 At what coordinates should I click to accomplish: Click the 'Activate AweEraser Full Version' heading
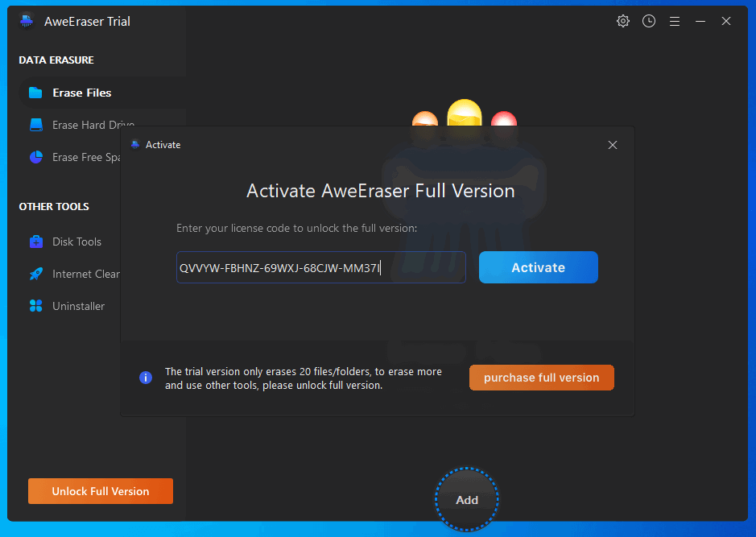pyautogui.click(x=380, y=191)
